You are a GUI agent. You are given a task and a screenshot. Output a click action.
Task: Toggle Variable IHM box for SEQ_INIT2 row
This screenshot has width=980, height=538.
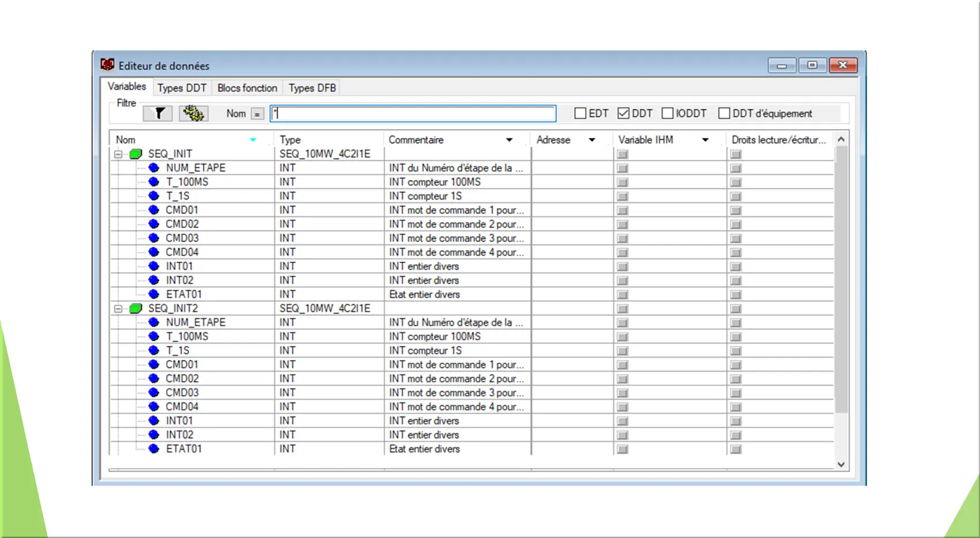point(623,309)
